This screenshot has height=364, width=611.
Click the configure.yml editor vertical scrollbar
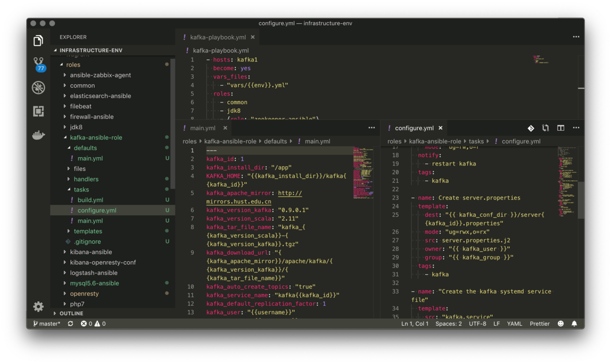[581, 199]
